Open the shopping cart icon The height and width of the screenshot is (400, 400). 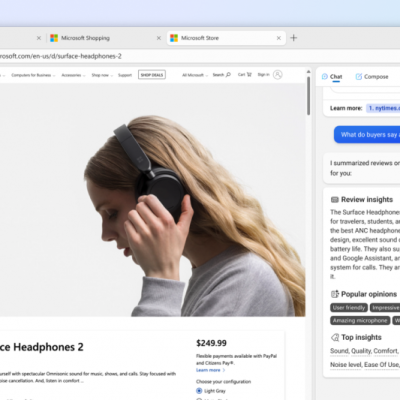coord(249,75)
